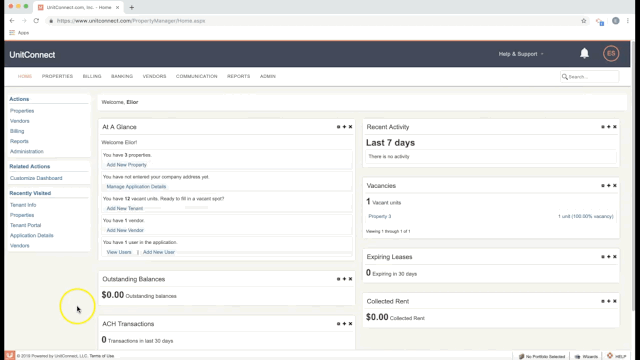The height and width of the screenshot is (360, 640).
Task: Click No Portfolio Selected in footer
Action: point(542,356)
